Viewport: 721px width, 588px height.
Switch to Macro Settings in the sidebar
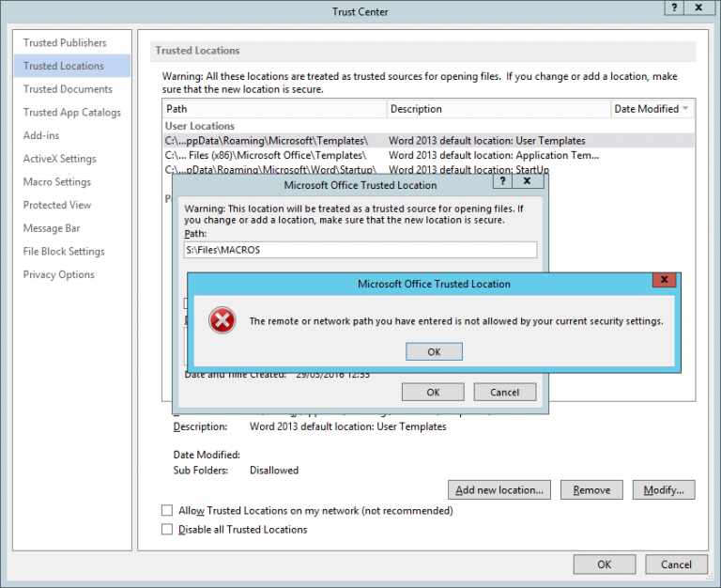click(x=57, y=182)
